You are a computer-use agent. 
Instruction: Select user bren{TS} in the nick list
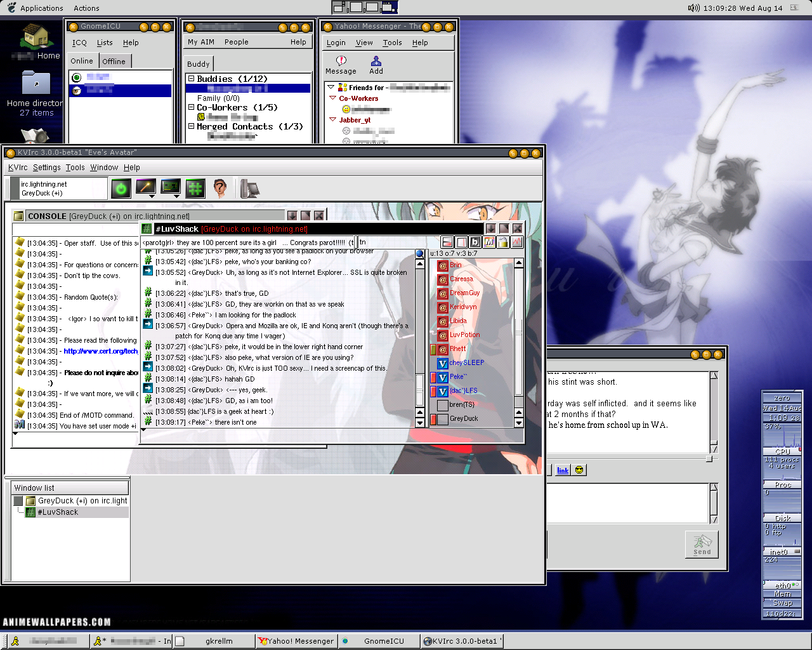click(462, 405)
